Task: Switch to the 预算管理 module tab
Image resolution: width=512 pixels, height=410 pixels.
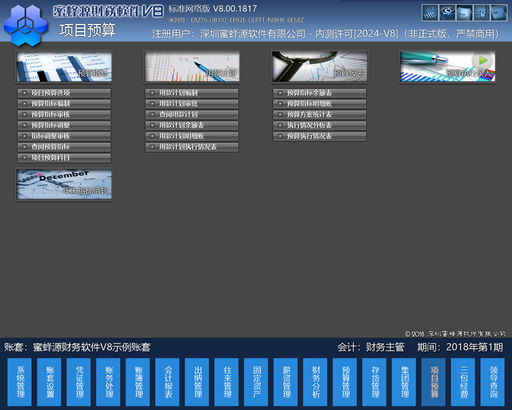Action: (x=345, y=382)
